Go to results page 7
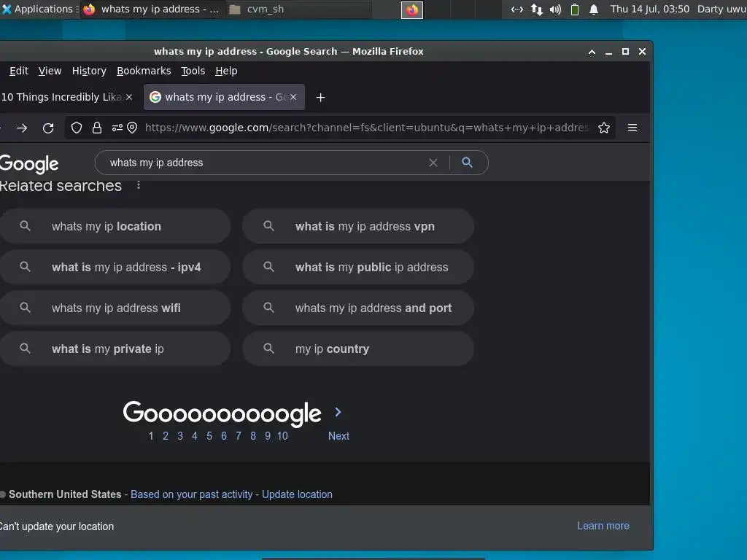Image resolution: width=747 pixels, height=560 pixels. tap(239, 436)
